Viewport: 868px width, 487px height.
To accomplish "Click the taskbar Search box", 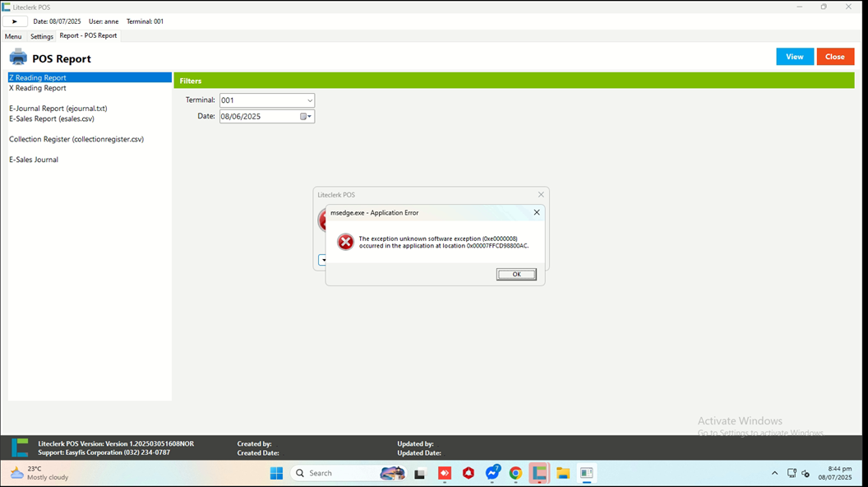I will pyautogui.click(x=337, y=473).
